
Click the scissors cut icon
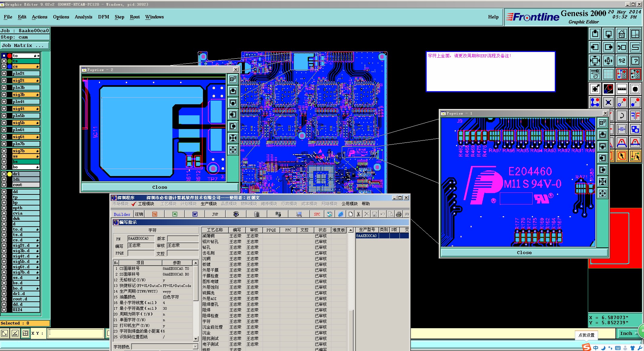coord(359,214)
